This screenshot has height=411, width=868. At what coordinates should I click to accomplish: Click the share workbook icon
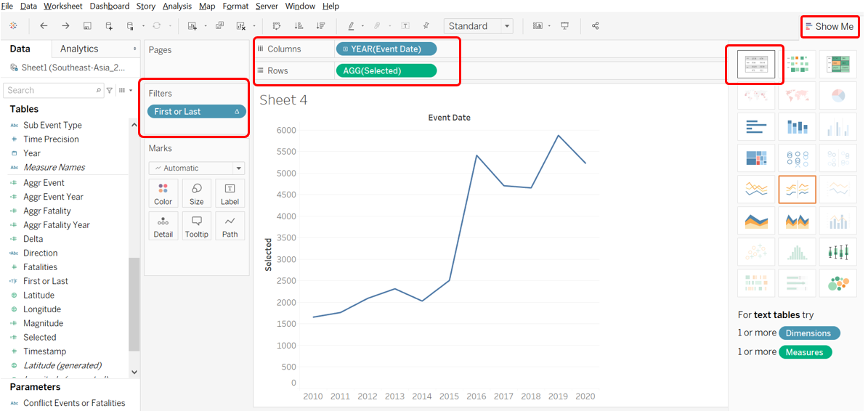[596, 26]
